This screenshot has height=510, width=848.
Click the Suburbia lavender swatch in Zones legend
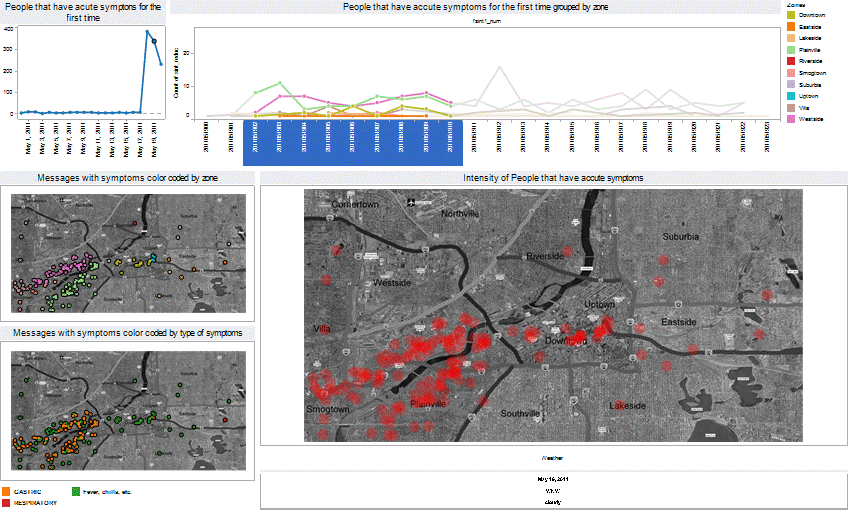(791, 85)
